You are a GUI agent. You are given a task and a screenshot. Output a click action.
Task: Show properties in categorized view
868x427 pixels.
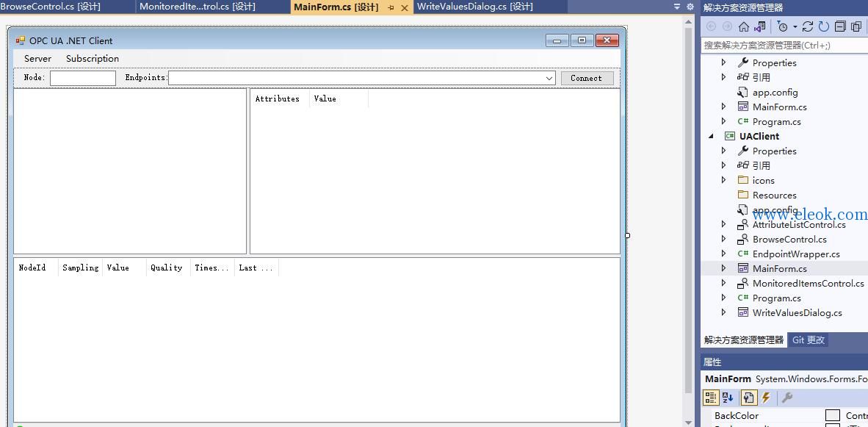click(711, 397)
